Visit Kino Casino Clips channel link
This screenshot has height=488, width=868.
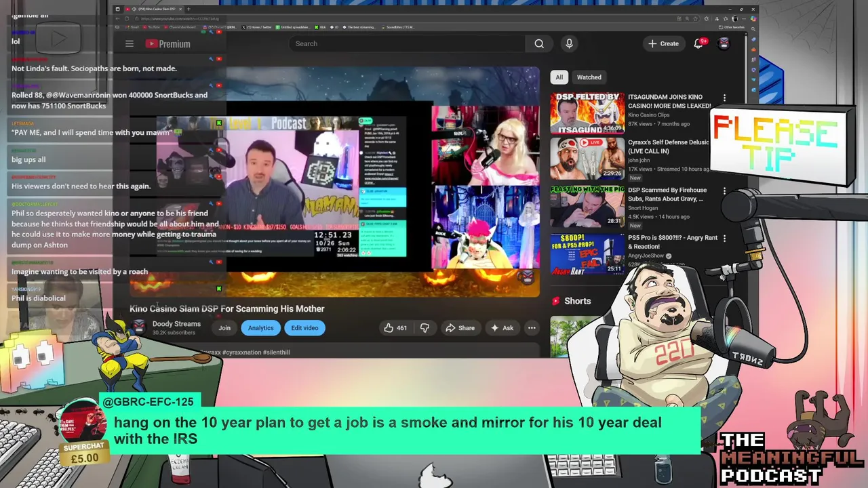click(648, 115)
